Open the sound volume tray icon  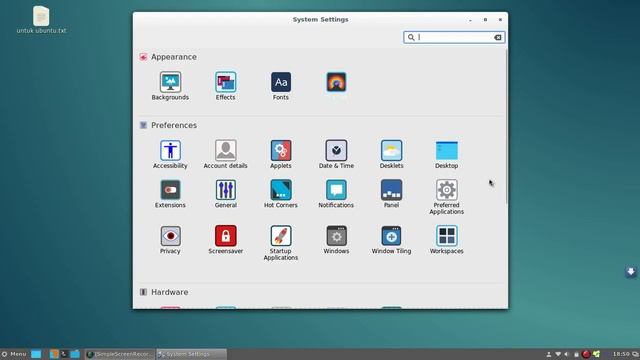point(567,354)
